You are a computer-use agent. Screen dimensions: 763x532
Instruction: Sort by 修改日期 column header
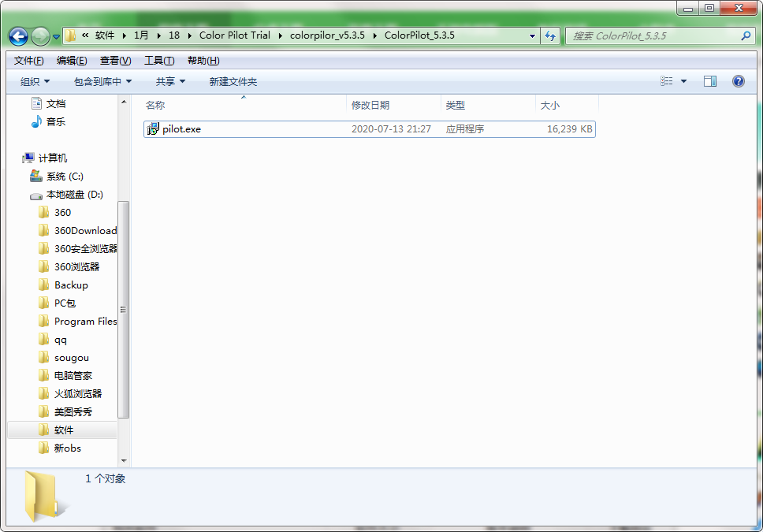click(x=393, y=105)
